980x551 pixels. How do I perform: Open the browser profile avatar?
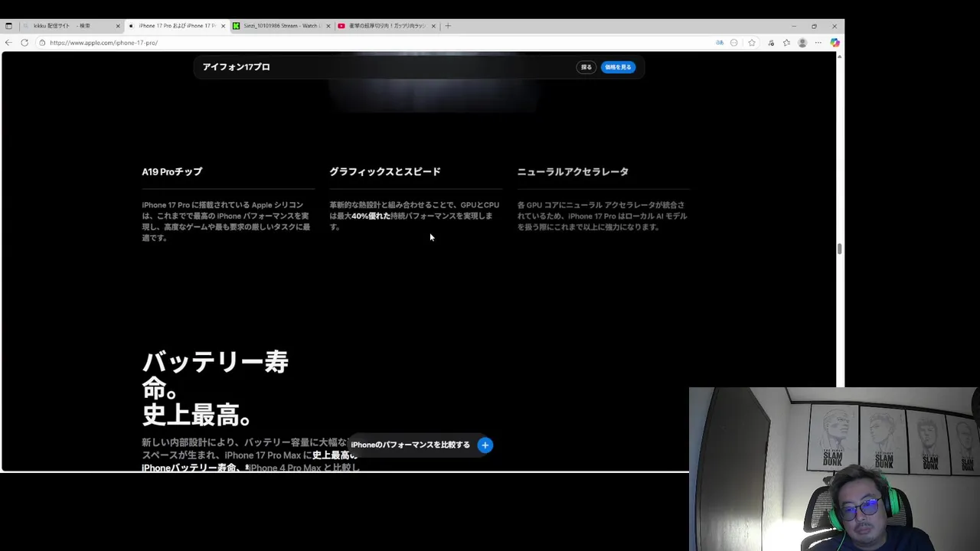(x=802, y=43)
